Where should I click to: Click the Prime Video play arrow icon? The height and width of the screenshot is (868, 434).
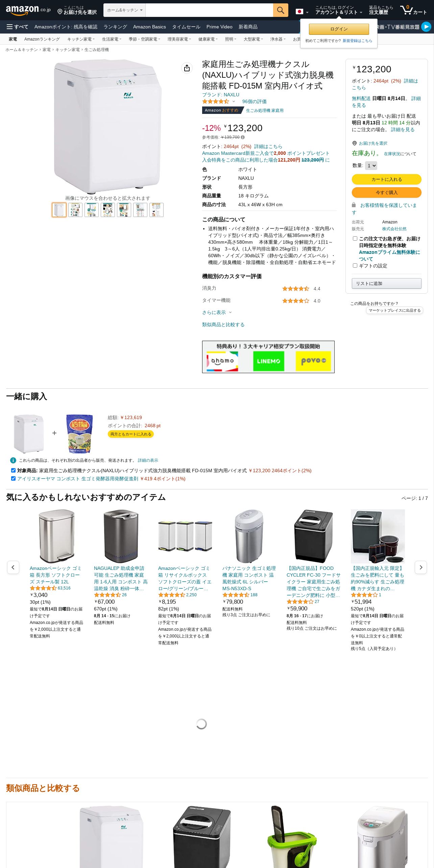click(426, 27)
